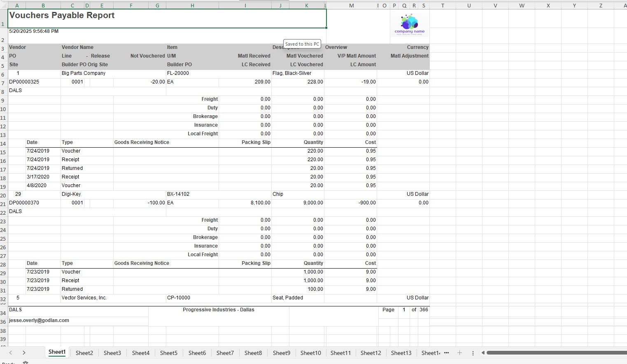Open the Sheet7 tab

coord(225,353)
